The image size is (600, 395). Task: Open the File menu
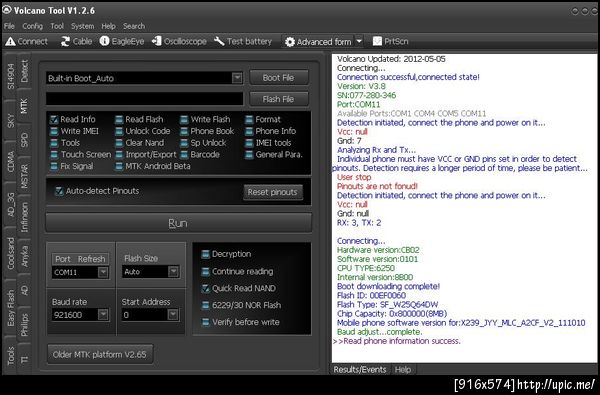9,26
